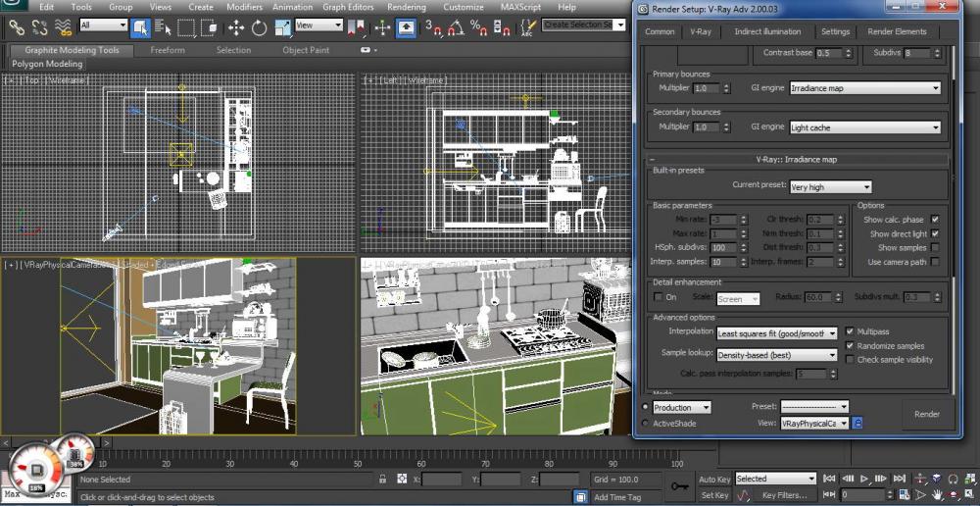980x506 pixels.
Task: Enable Check sample visibility
Action: coord(850,359)
